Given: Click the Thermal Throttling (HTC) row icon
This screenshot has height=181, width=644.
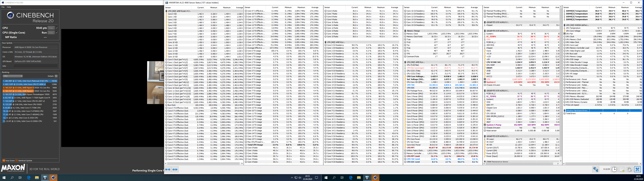Looking at the screenshot, I should point(485,11).
